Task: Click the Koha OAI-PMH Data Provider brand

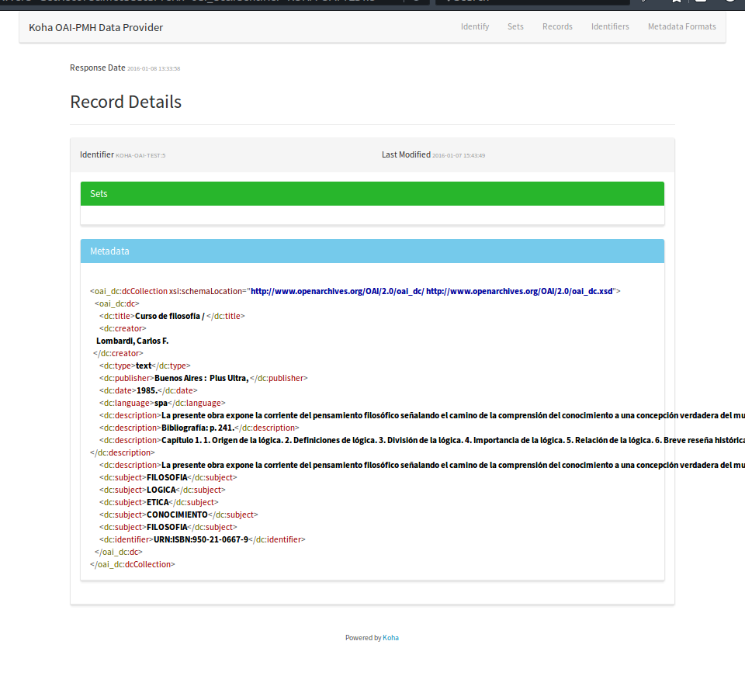Action: [95, 28]
